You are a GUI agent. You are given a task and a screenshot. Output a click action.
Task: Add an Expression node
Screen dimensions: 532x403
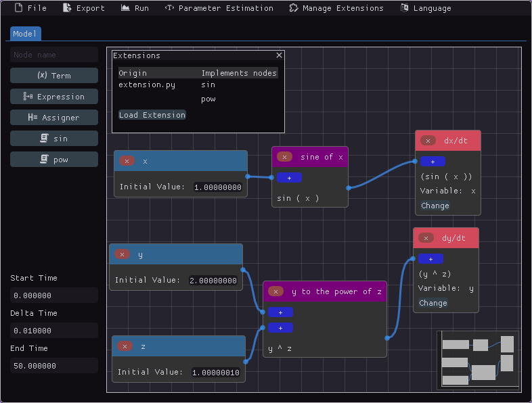coord(54,97)
